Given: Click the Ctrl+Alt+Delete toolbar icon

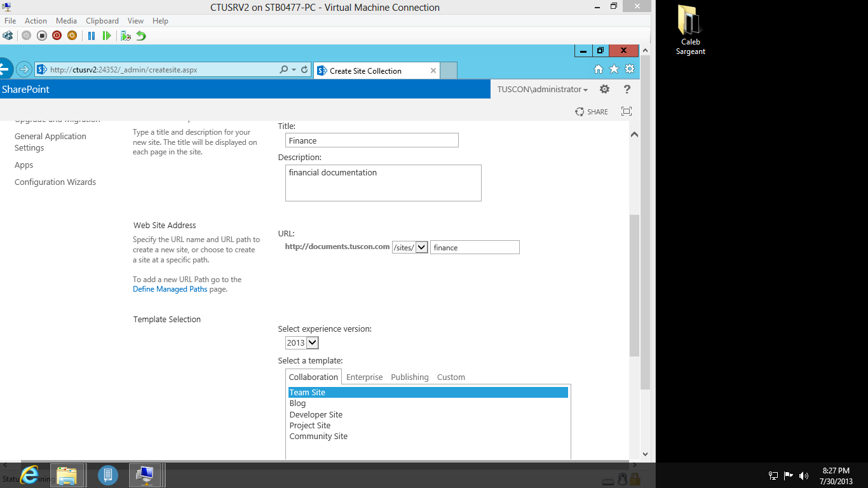Looking at the screenshot, I should tap(8, 36).
